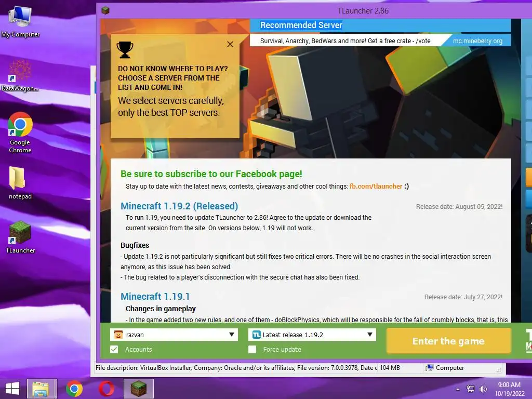Click Release date: August 05, 2022 text
The image size is (532, 399).
click(x=459, y=207)
